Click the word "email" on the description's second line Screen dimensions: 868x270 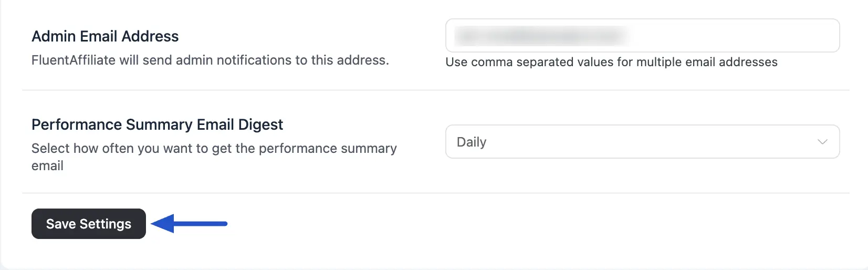point(47,166)
